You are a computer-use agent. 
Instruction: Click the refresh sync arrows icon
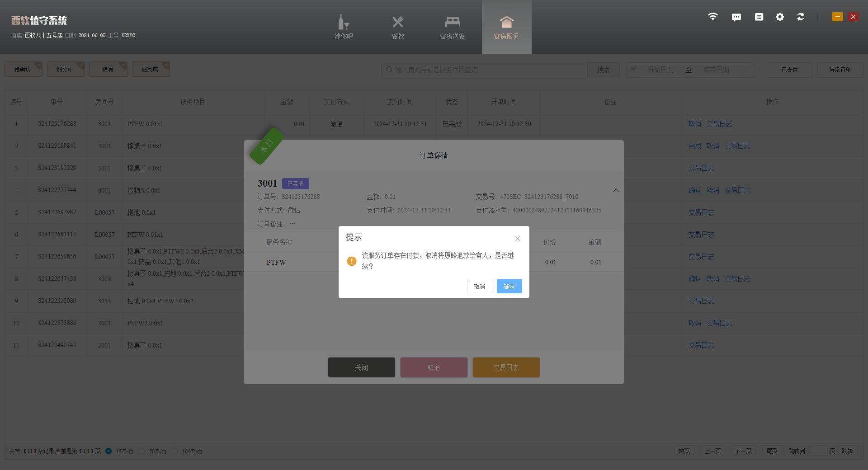pos(801,17)
